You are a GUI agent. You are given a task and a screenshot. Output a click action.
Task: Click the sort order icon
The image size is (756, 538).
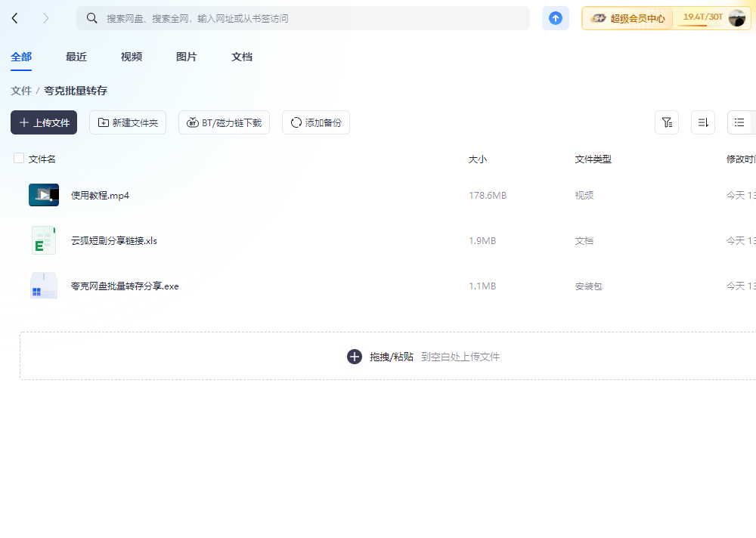(x=702, y=122)
